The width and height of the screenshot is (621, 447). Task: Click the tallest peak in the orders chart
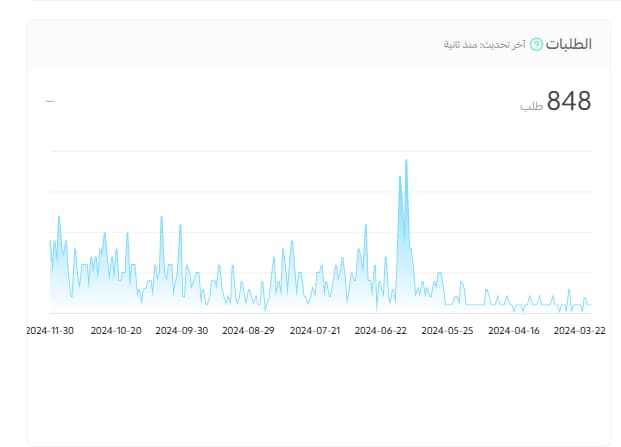coord(406,162)
